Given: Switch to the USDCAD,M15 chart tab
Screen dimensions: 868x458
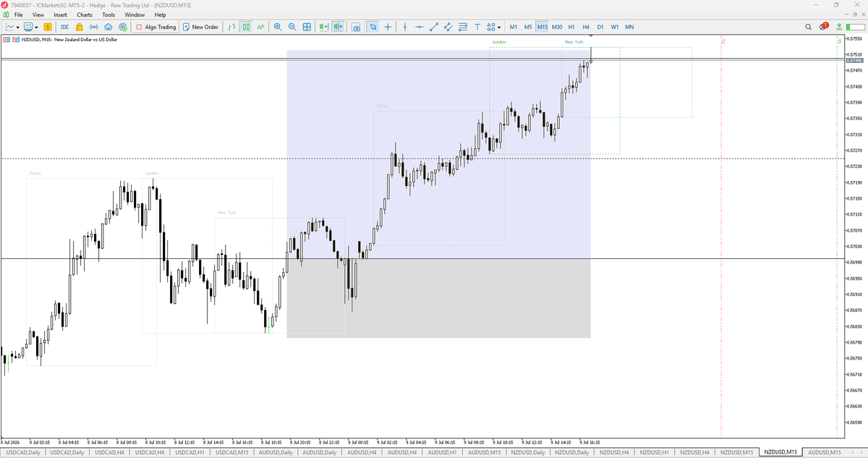Looking at the screenshot, I should 232,452.
